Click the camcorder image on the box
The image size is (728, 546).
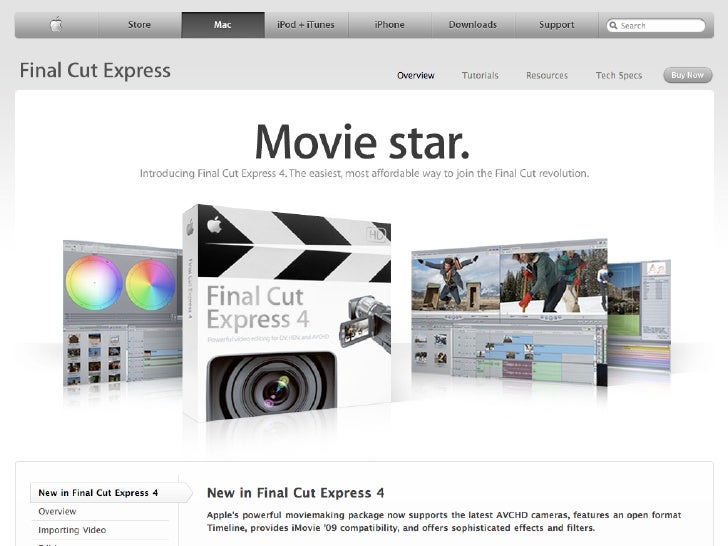(365, 323)
